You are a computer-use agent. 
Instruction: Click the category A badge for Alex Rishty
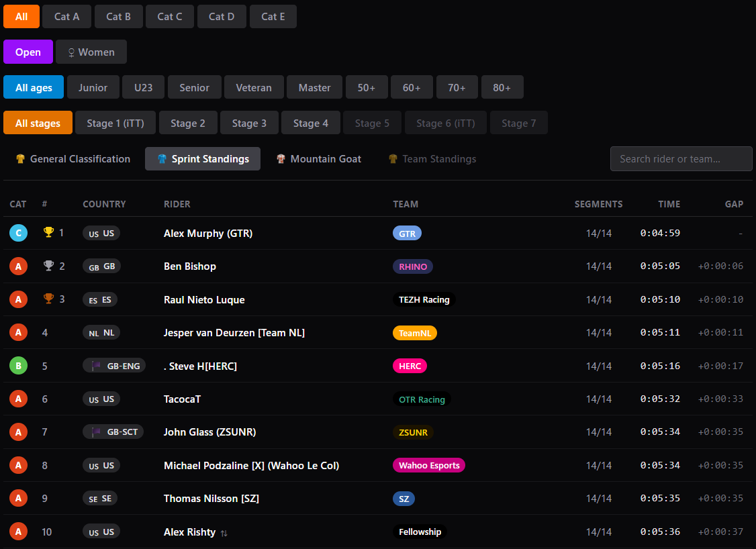tap(18, 532)
